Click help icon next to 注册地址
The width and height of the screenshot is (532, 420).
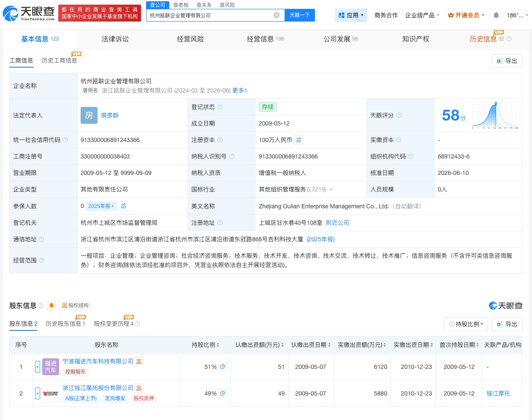(220, 223)
